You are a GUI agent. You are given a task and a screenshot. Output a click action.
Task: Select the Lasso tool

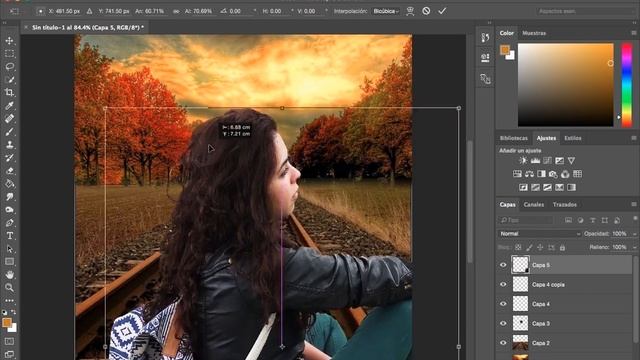pos(9,67)
